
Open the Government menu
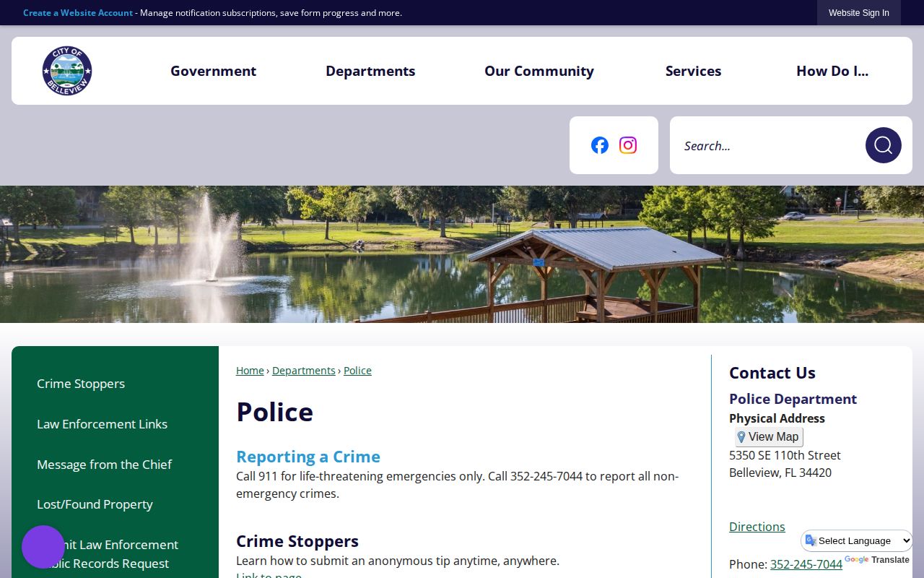(x=213, y=71)
